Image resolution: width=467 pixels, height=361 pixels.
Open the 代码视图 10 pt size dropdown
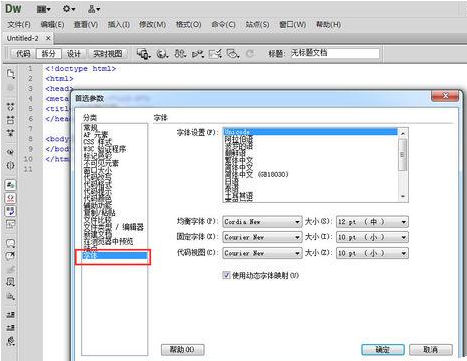(x=372, y=253)
